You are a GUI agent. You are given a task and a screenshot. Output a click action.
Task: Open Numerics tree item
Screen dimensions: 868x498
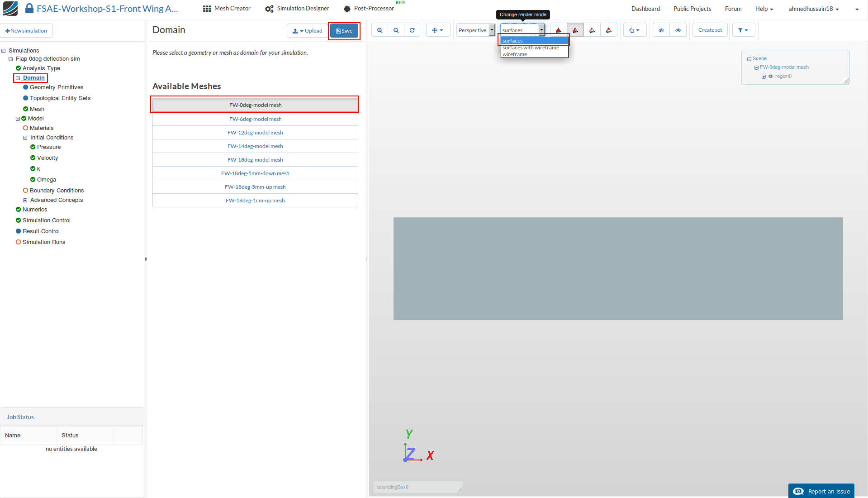(x=35, y=210)
